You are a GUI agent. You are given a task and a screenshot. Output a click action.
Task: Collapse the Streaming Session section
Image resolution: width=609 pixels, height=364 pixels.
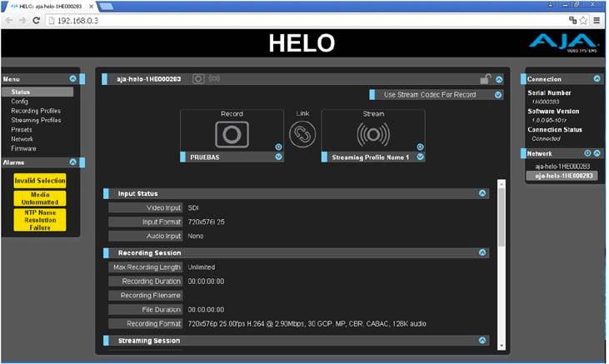pyautogui.click(x=482, y=341)
